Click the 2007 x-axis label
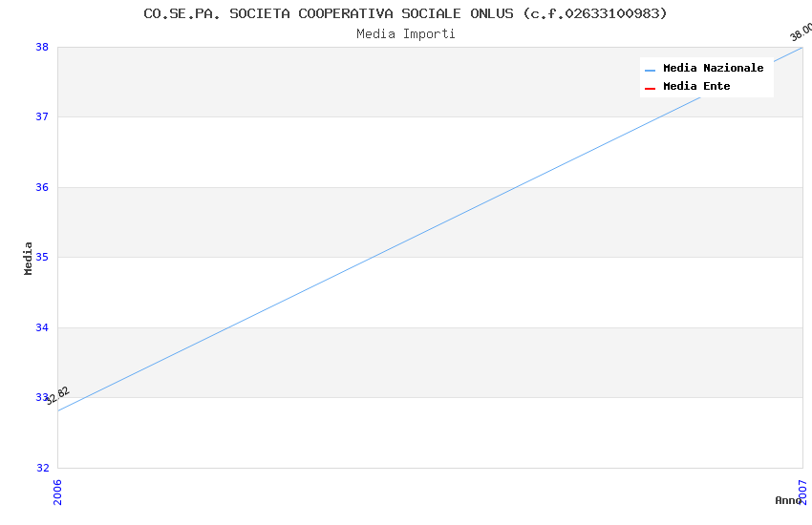The image size is (812, 525). tap(802, 492)
